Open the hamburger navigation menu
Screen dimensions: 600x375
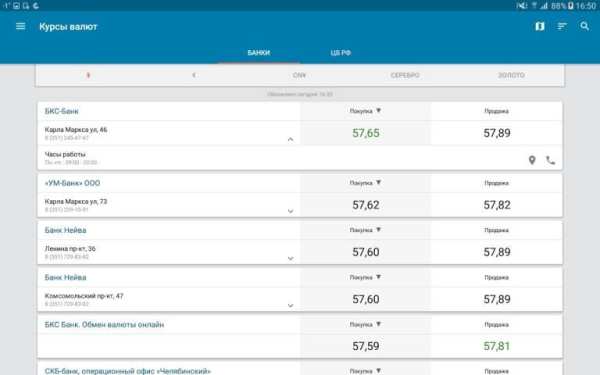pos(21,26)
